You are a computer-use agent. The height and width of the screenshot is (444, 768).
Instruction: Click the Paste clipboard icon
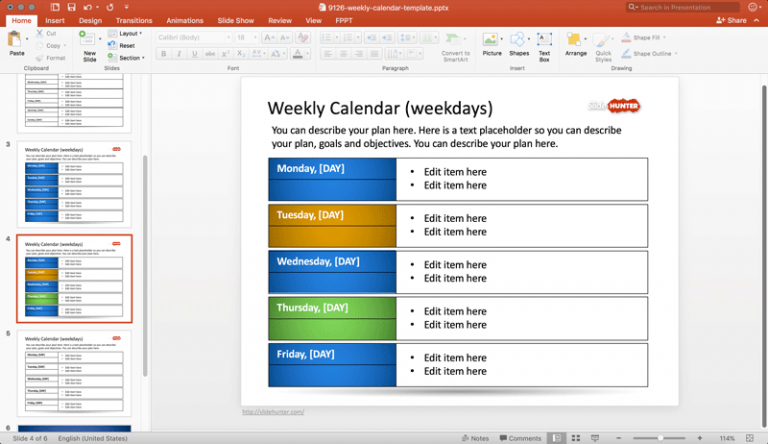click(x=15, y=41)
